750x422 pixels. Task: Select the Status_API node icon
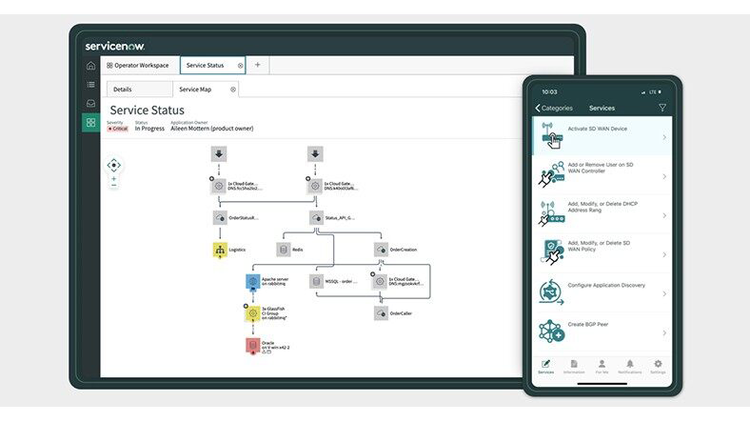click(316, 218)
